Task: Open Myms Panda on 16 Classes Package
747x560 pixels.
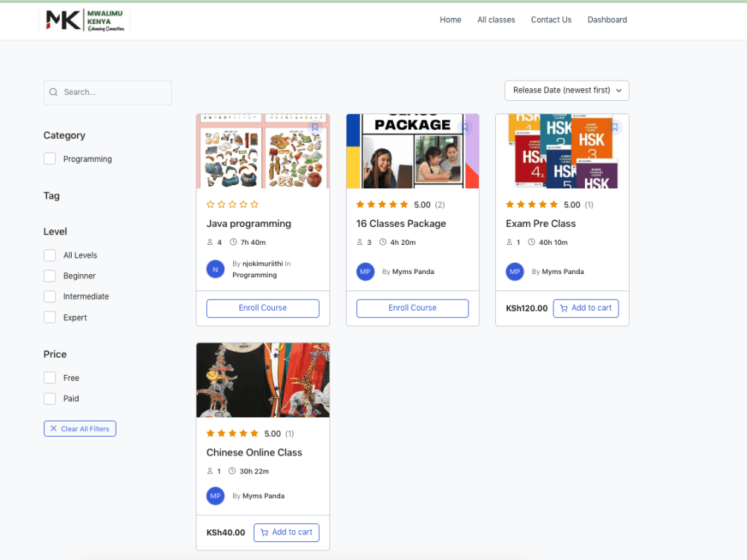Action: [413, 272]
